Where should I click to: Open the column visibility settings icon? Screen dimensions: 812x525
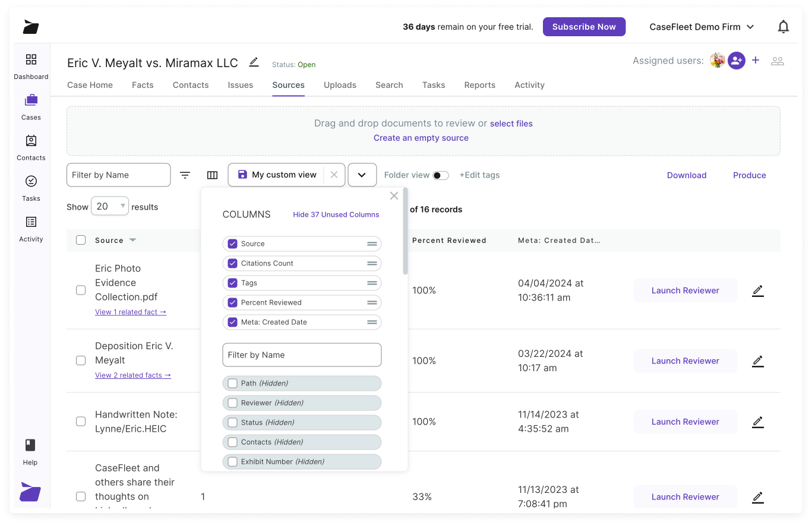click(213, 175)
